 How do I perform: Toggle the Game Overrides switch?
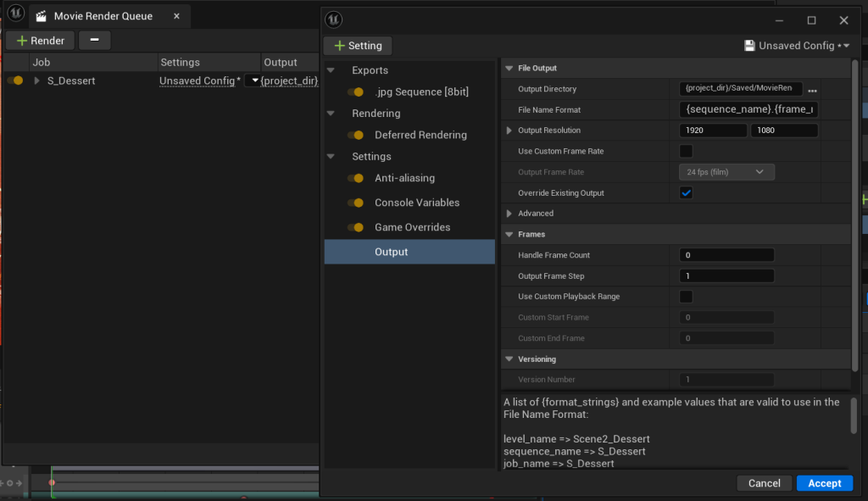point(356,227)
